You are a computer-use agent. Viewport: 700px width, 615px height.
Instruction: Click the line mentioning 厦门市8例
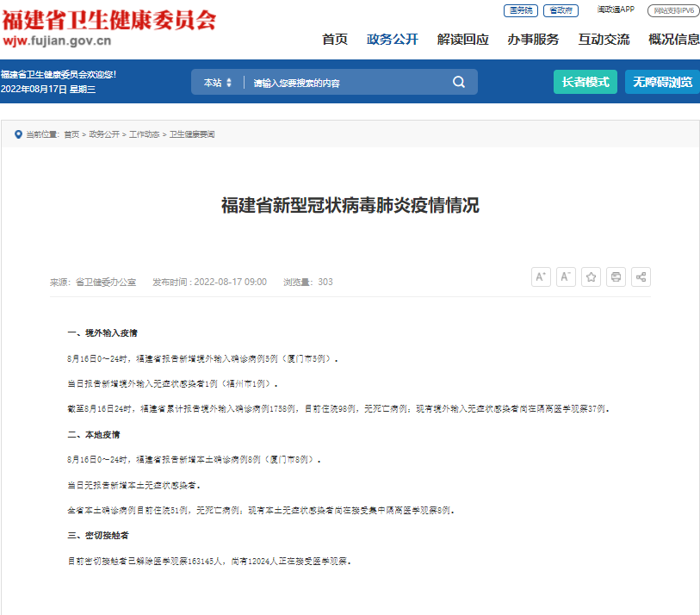coord(194,460)
